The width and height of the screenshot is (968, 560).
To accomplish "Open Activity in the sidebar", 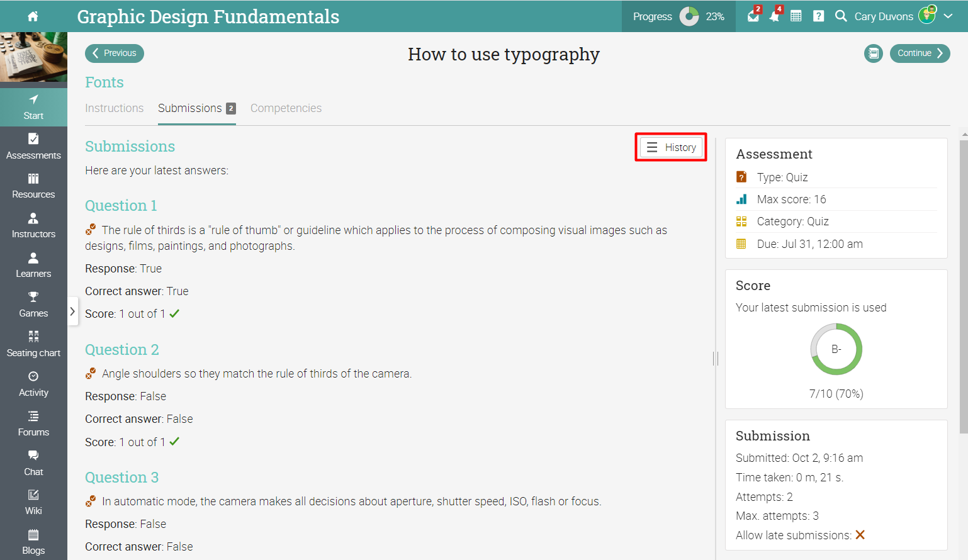I will pyautogui.click(x=33, y=384).
